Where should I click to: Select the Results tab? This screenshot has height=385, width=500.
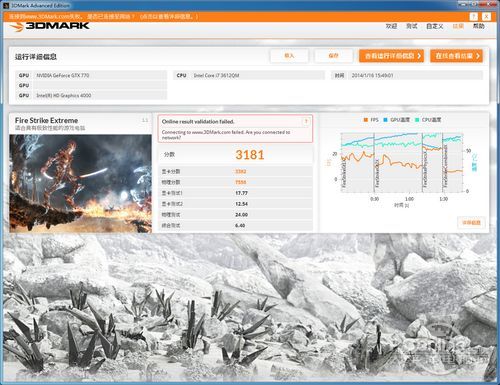[458, 26]
